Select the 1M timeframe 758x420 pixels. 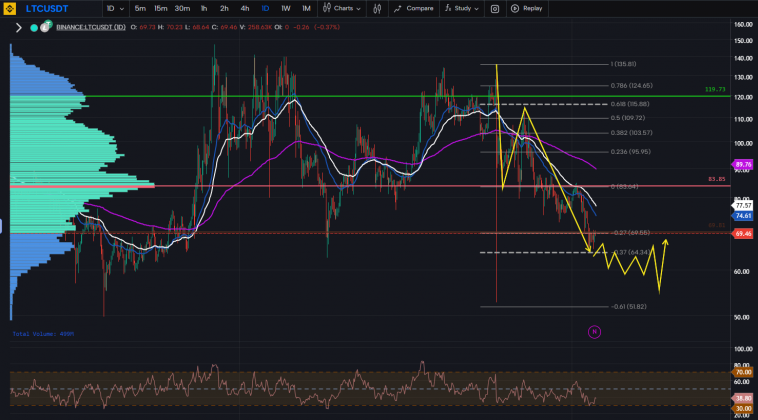(306, 8)
